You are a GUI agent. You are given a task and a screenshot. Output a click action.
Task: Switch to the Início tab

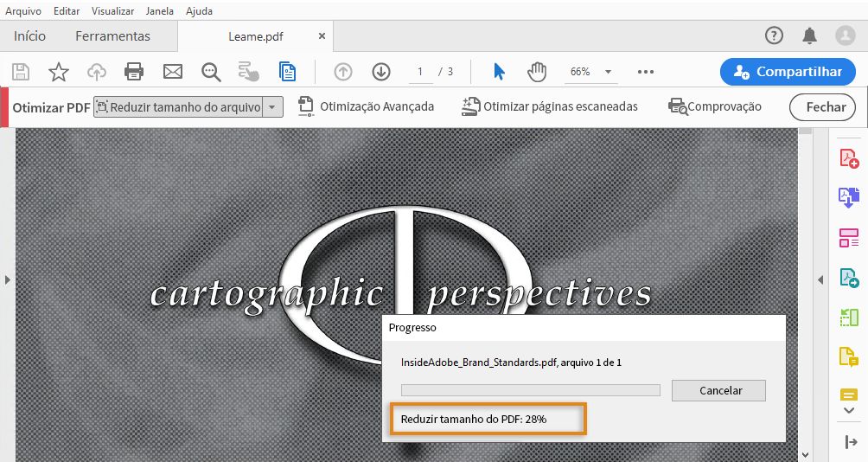tap(30, 36)
